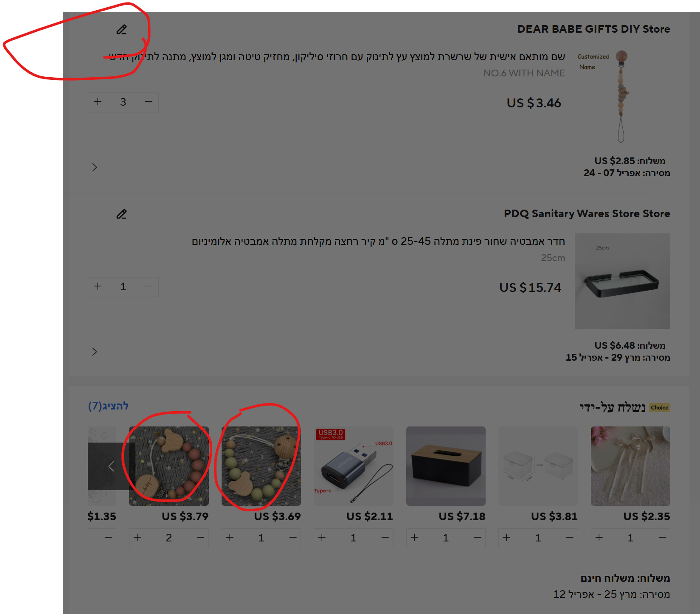Open PDQ Sanitary Wares Store Store page
Screen dimensions: 700x614
pos(587,213)
